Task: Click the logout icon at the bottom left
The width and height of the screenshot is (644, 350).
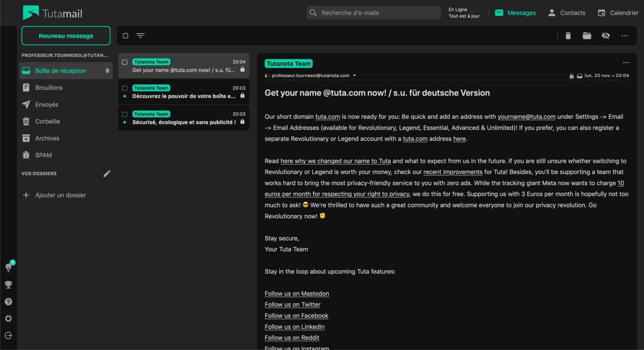Action: pos(9,336)
